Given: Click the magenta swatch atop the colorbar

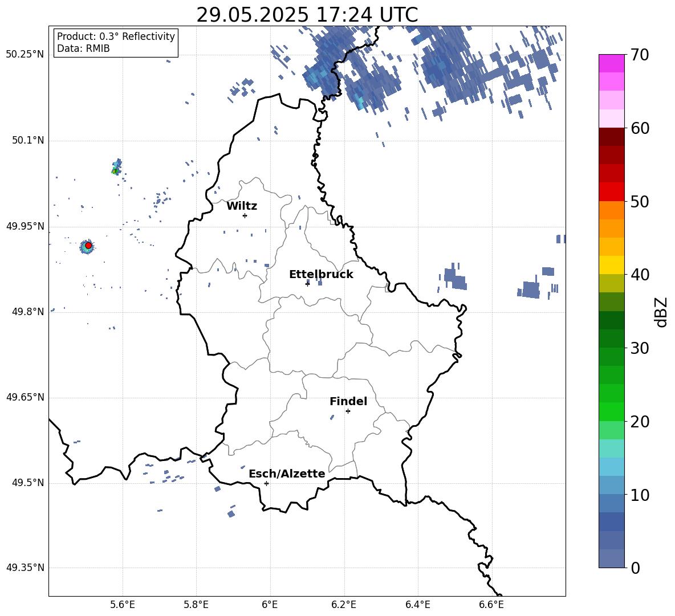Looking at the screenshot, I should click(611, 63).
